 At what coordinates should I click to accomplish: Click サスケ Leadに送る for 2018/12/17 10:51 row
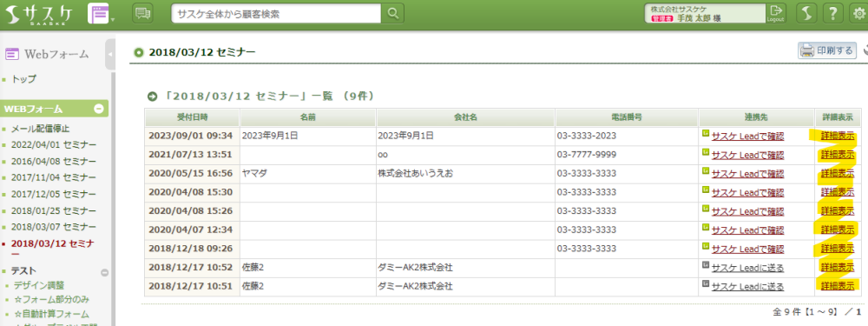(x=747, y=287)
